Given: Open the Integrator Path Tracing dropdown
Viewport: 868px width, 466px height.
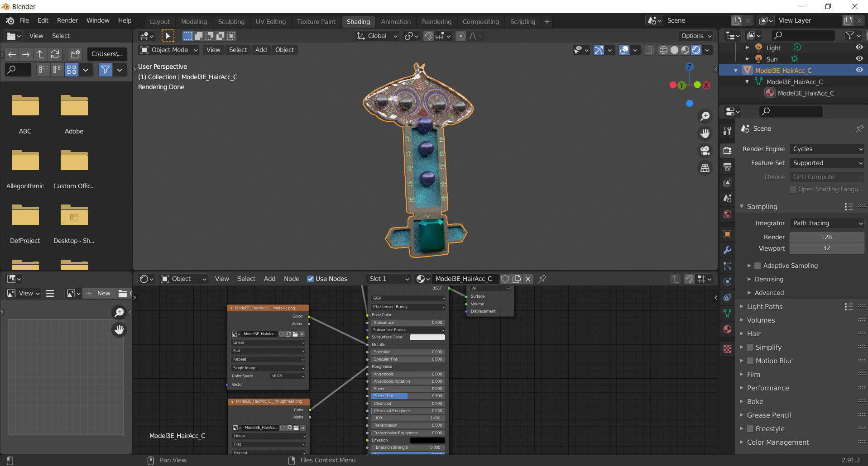Looking at the screenshot, I should (827, 223).
